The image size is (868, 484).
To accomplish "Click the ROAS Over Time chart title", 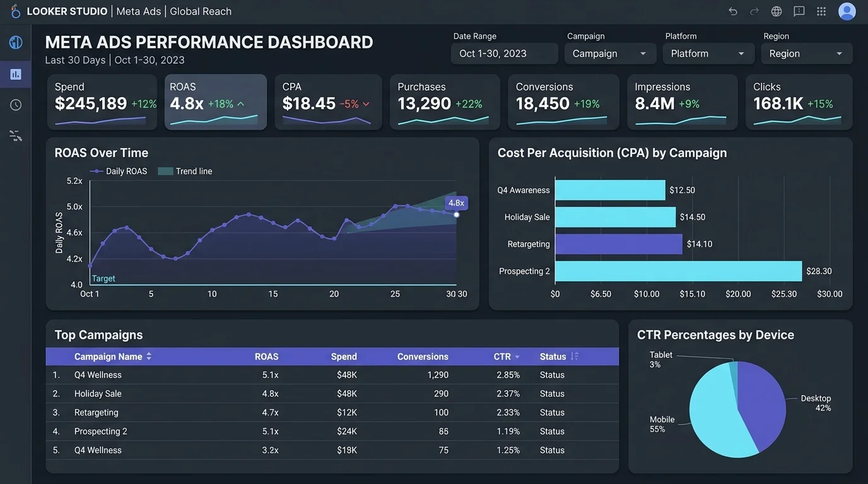I will pyautogui.click(x=102, y=153).
